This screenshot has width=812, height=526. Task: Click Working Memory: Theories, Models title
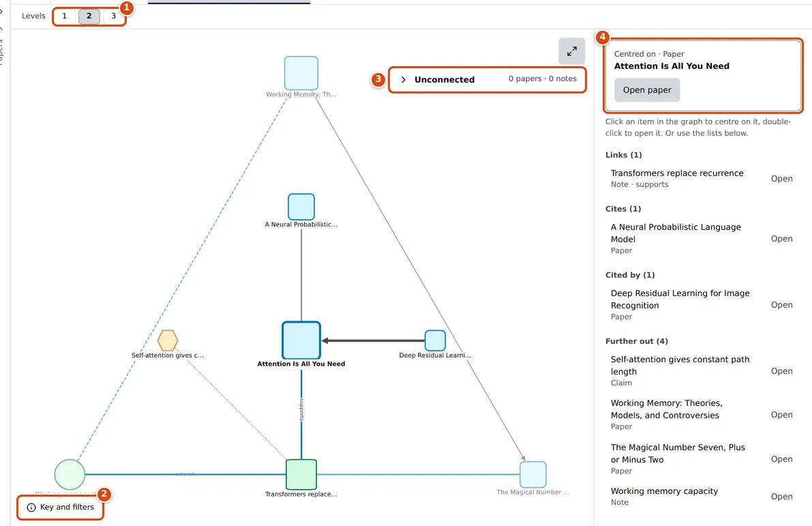pos(667,409)
